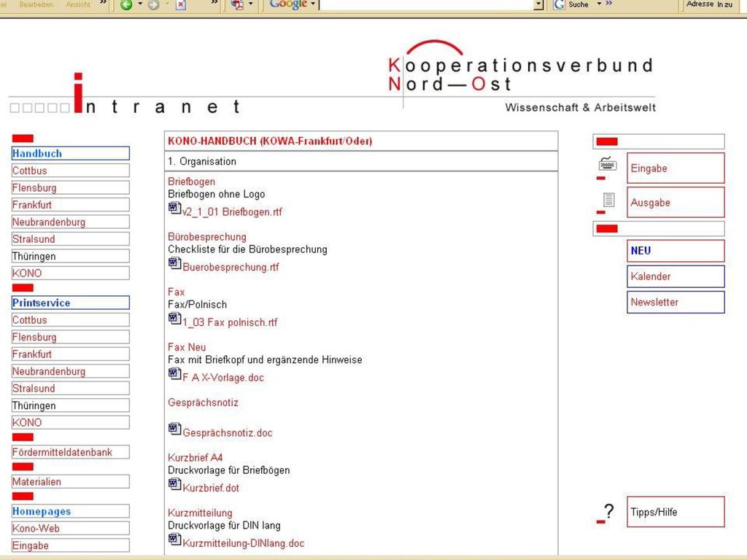This screenshot has width=747, height=560.
Task: Open the Google logo dropdown arrow
Action: (x=313, y=4)
